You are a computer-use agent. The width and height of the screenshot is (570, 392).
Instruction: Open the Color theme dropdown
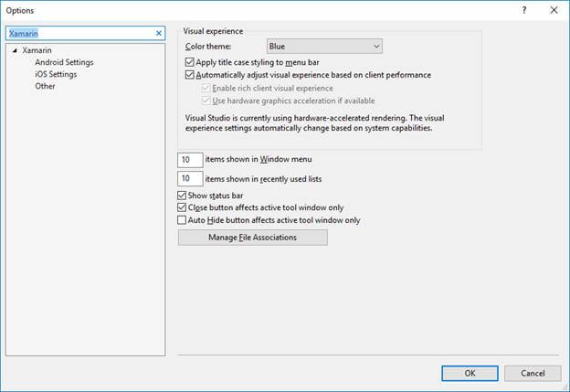point(324,46)
